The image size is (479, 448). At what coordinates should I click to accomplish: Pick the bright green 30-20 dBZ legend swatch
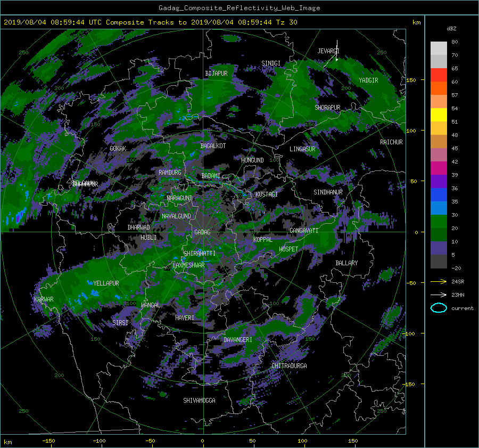tap(439, 222)
